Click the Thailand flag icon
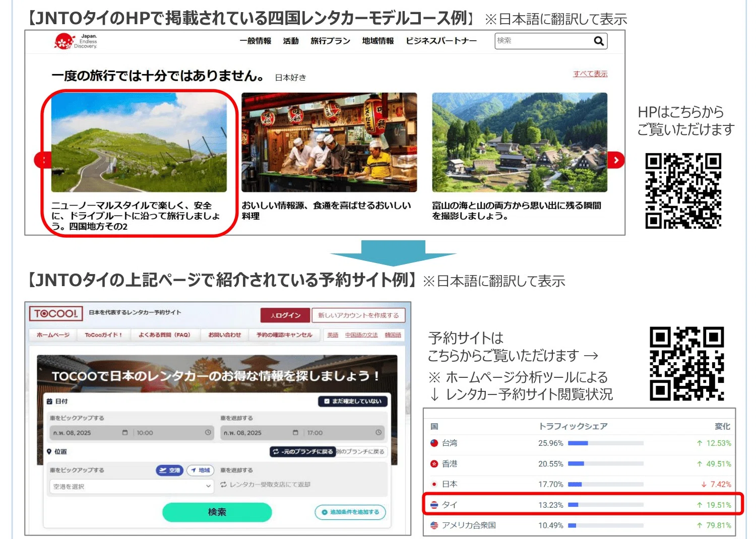Screen dimensions: 756x539 tap(434, 505)
